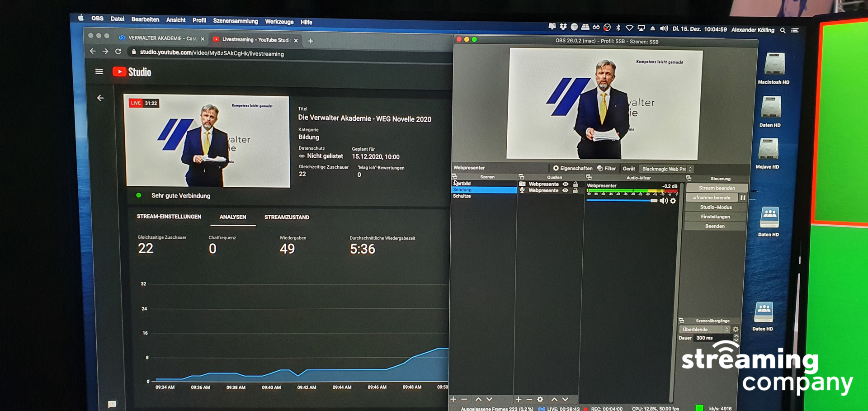Close the Livestreaming YouTube Studio tab
868x411 pixels.
pyautogui.click(x=296, y=41)
